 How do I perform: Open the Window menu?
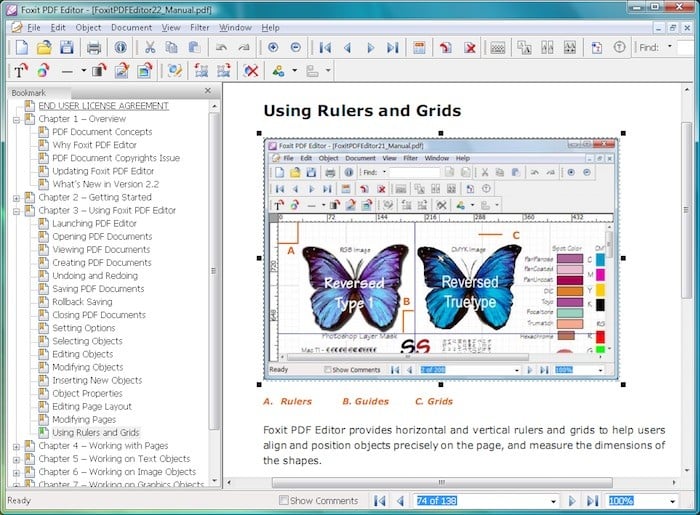pos(235,28)
